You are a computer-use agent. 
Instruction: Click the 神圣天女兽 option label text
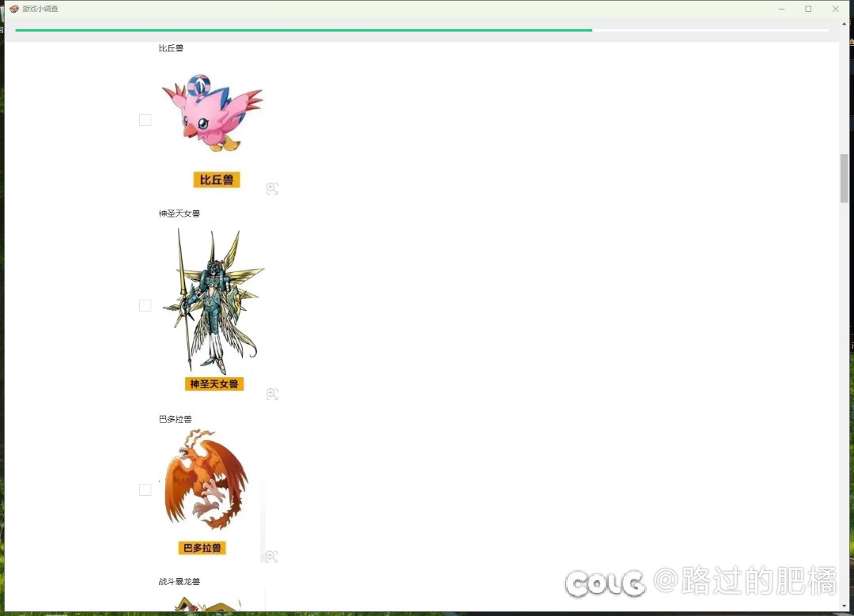point(179,213)
